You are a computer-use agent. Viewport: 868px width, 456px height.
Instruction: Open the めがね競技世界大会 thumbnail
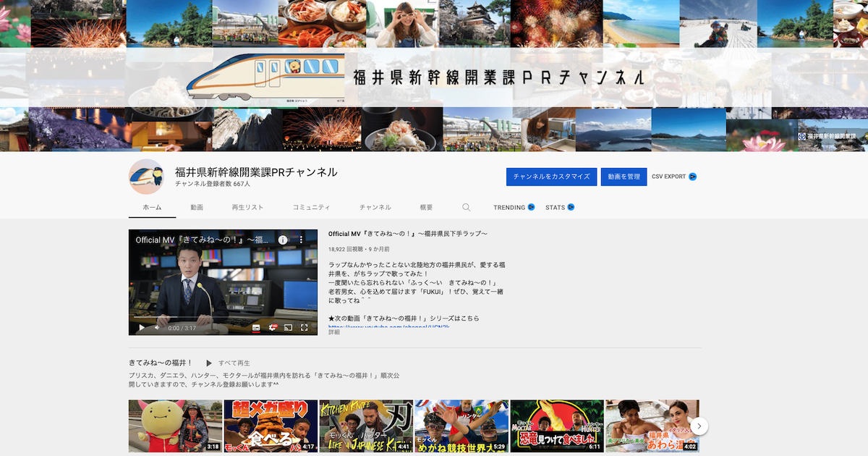click(x=461, y=426)
